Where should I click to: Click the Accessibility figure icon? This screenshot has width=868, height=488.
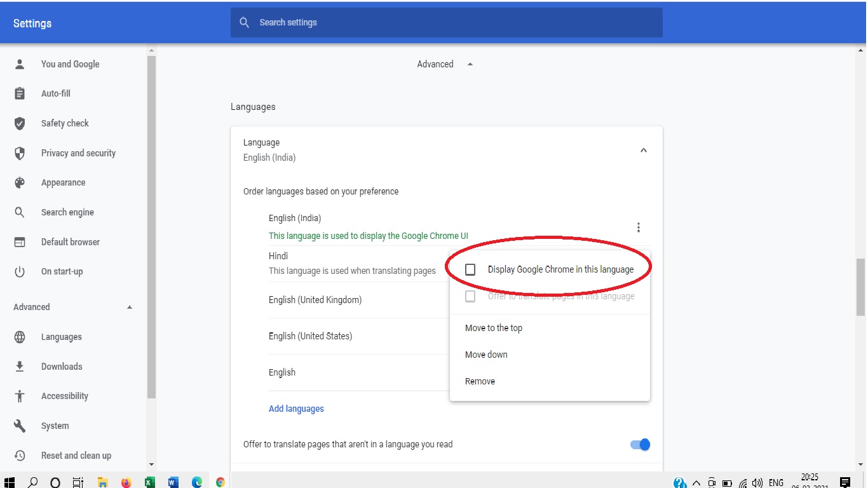(x=20, y=396)
